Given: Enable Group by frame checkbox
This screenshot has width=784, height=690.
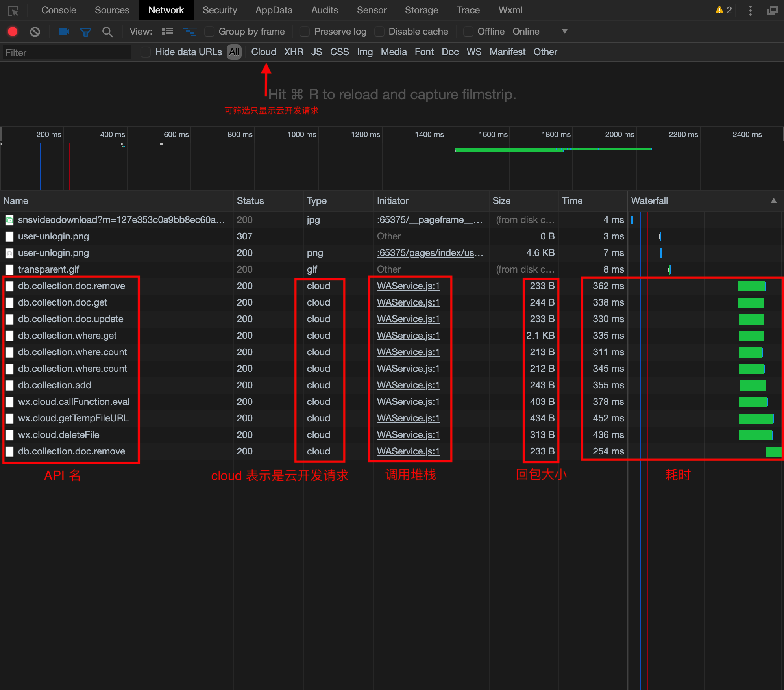Looking at the screenshot, I should coord(209,32).
